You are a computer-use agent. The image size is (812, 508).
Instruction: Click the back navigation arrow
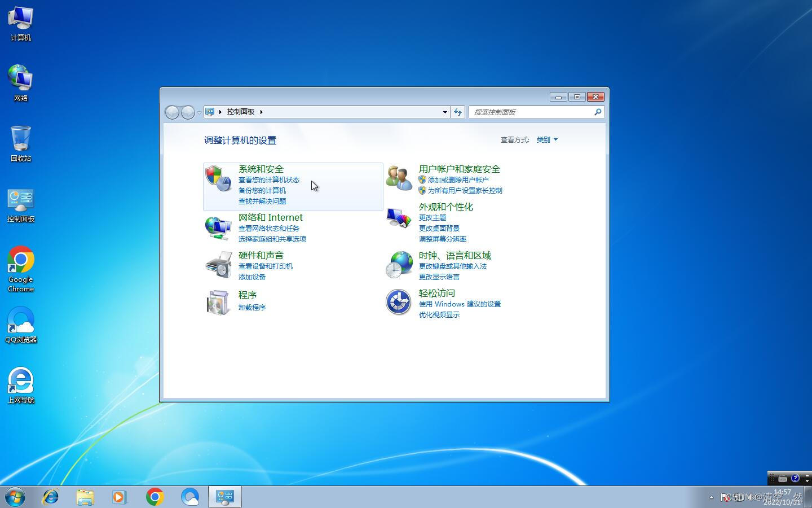pos(172,112)
